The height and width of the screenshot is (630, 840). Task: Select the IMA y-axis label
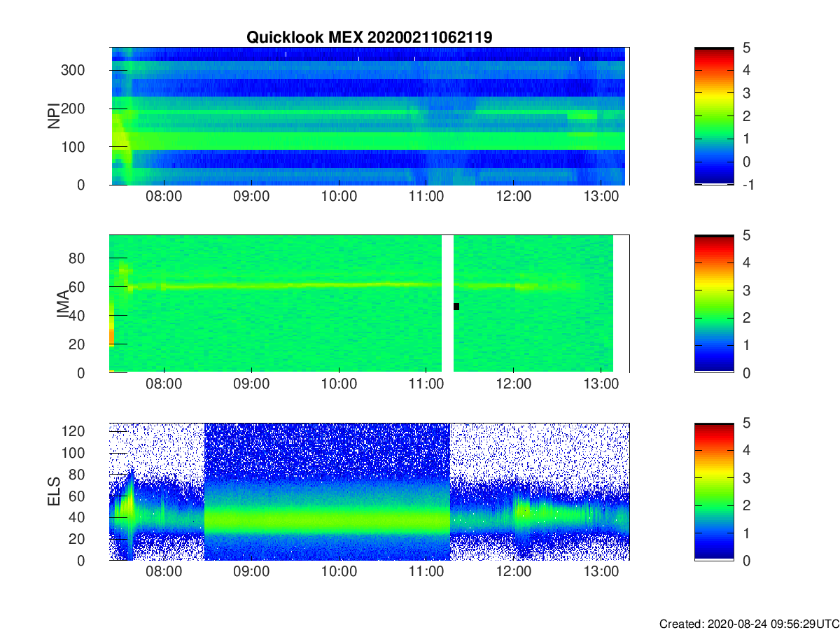click(x=62, y=304)
